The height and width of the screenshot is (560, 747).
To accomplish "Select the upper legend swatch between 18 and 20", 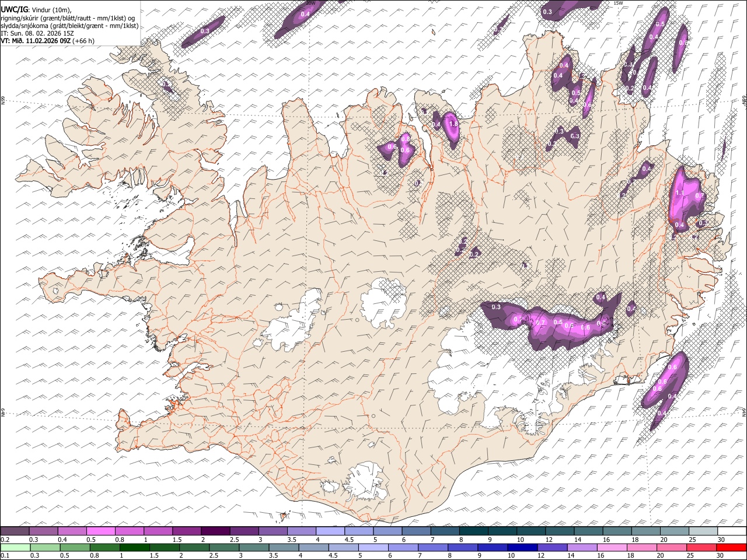I will coord(645,531).
